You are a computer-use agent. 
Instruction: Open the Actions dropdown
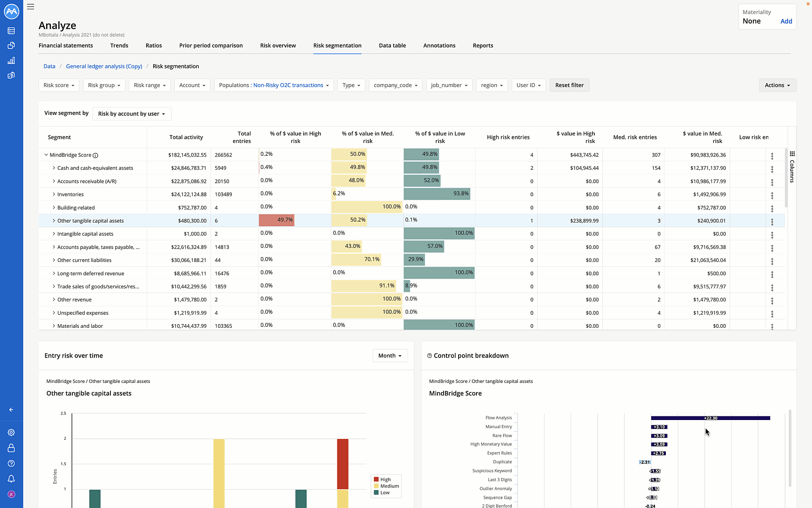[x=778, y=85]
